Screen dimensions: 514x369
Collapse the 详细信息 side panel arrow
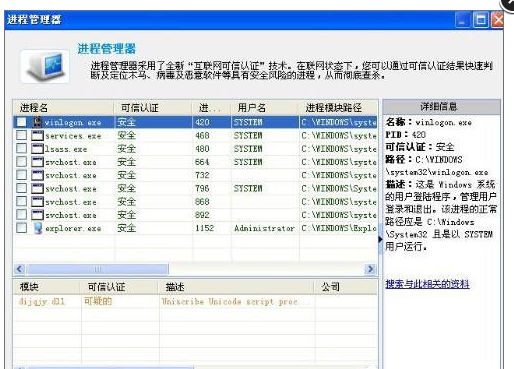pyautogui.click(x=380, y=239)
